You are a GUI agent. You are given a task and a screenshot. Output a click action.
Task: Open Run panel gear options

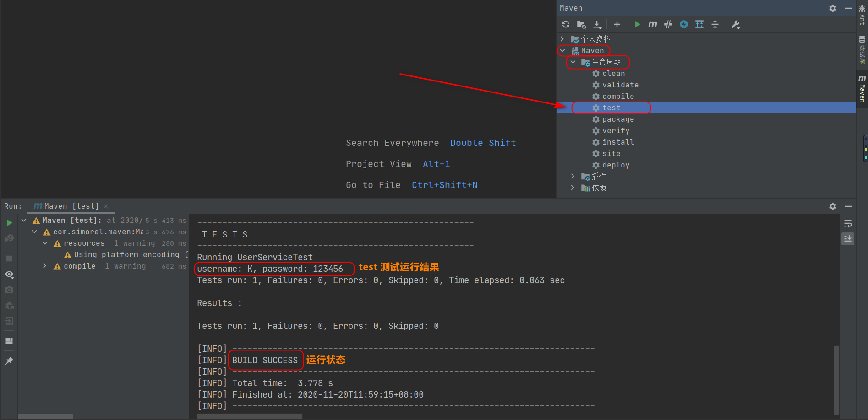tap(833, 206)
